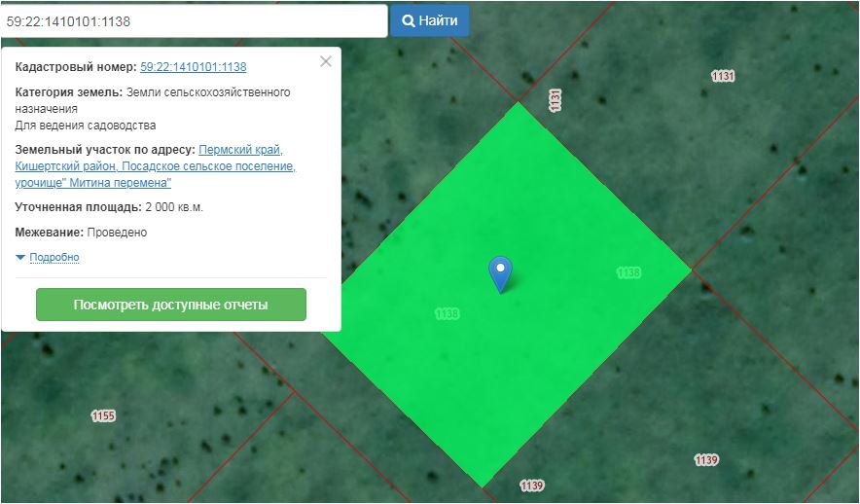Viewport: 860px width, 504px height.
Task: Click the blue map location pin
Action: [500, 273]
